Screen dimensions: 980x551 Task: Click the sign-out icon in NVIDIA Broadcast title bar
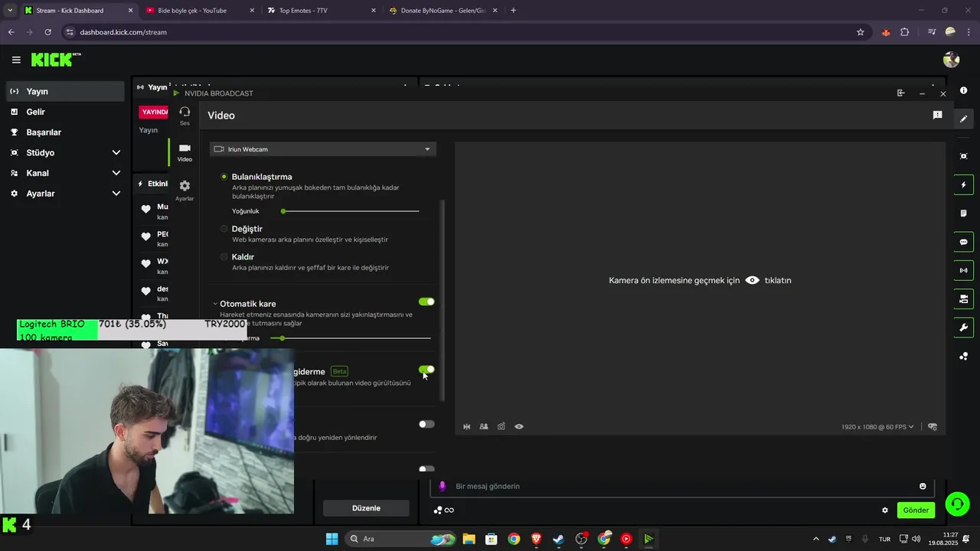point(900,93)
